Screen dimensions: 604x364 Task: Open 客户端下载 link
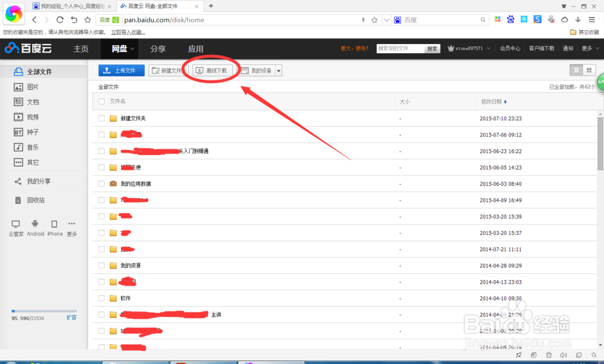point(541,48)
